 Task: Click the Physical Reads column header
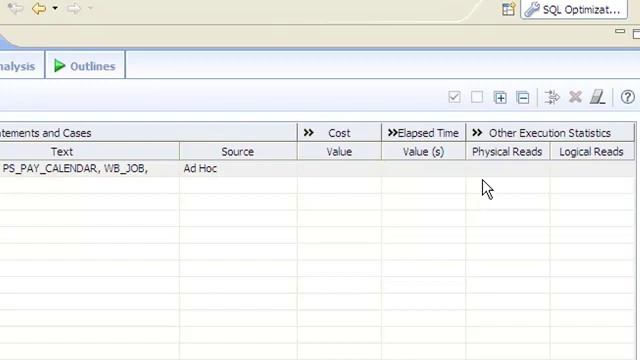point(507,152)
